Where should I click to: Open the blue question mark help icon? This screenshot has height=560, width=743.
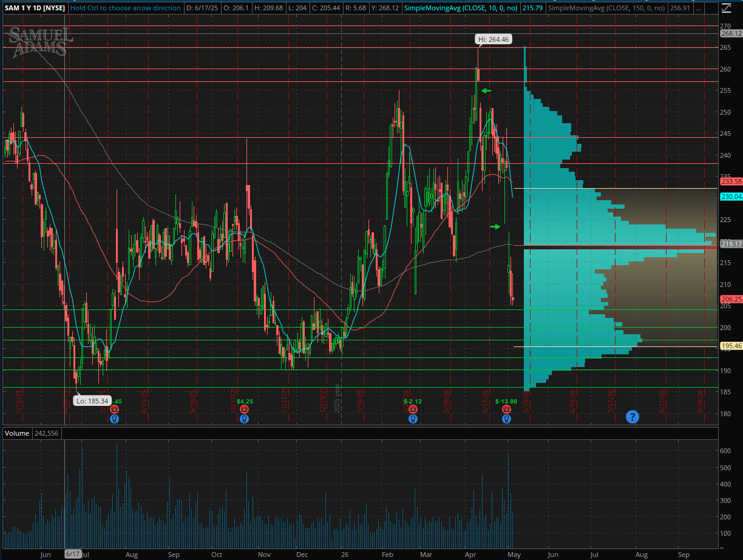pyautogui.click(x=633, y=417)
